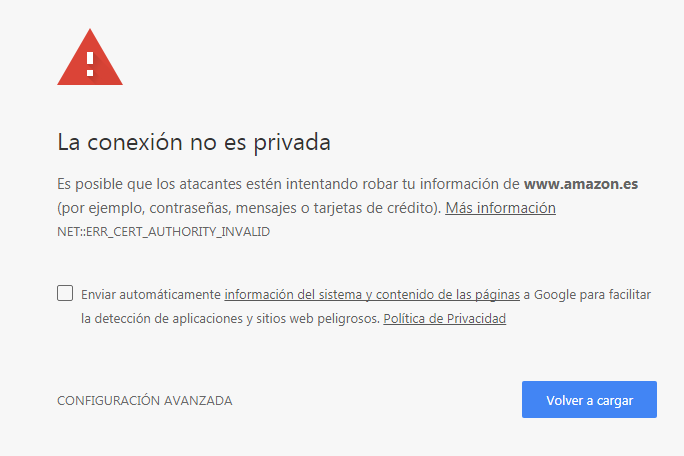Expand CONFIGURACIÓN AVANZADA options
684x456 pixels.
pyautogui.click(x=144, y=401)
